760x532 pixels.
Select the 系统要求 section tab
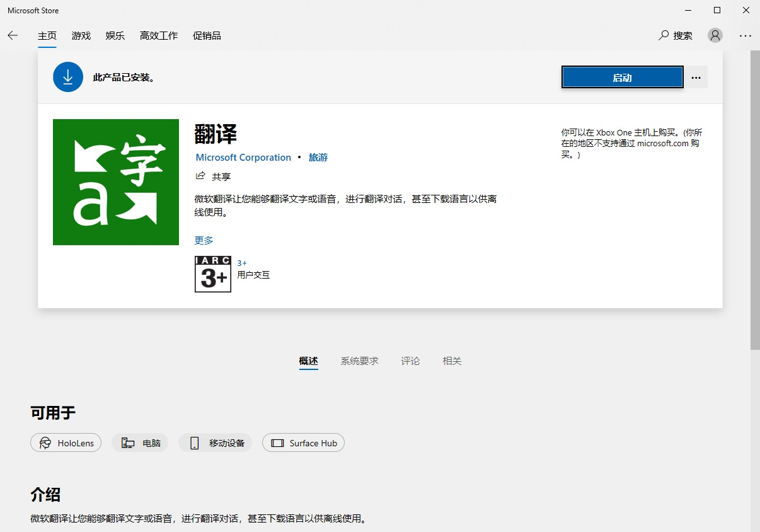pos(359,361)
